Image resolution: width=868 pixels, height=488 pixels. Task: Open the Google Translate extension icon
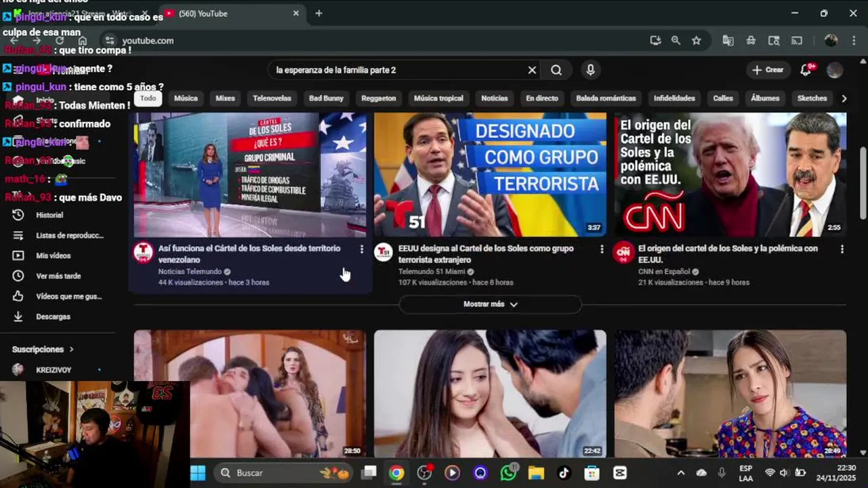tap(728, 41)
